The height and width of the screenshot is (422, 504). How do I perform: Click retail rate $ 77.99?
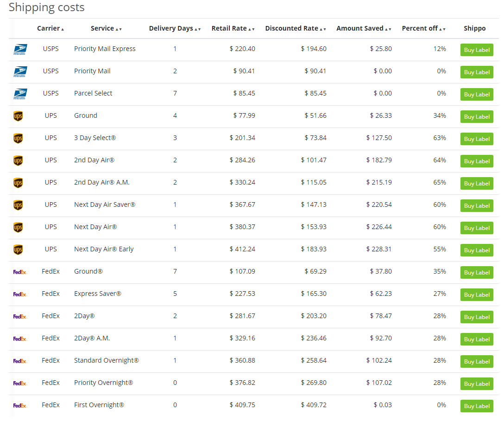pyautogui.click(x=244, y=115)
